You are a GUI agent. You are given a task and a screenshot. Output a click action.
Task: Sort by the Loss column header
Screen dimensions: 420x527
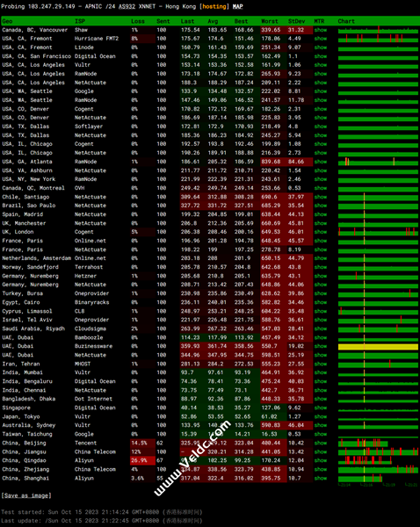[138, 21]
